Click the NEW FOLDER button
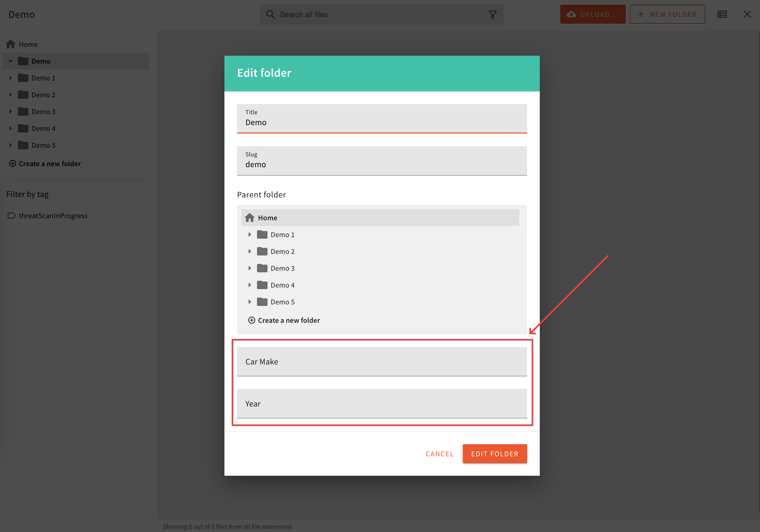760x532 pixels. point(667,14)
